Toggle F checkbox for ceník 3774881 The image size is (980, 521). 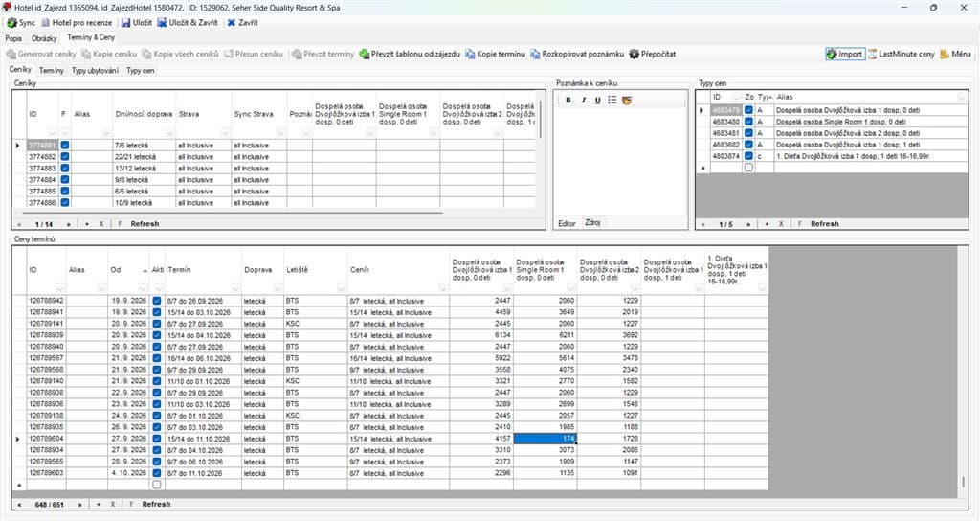coord(65,146)
